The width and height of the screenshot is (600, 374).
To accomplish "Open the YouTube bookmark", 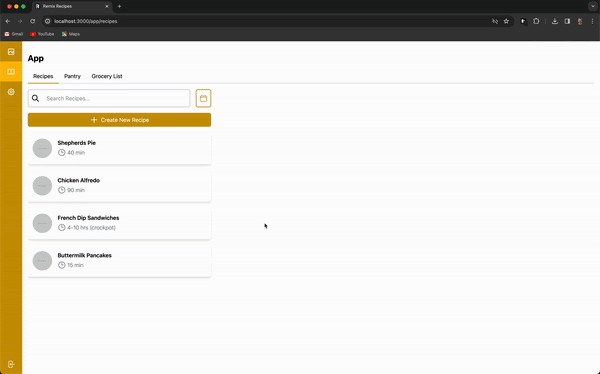I will click(x=42, y=34).
